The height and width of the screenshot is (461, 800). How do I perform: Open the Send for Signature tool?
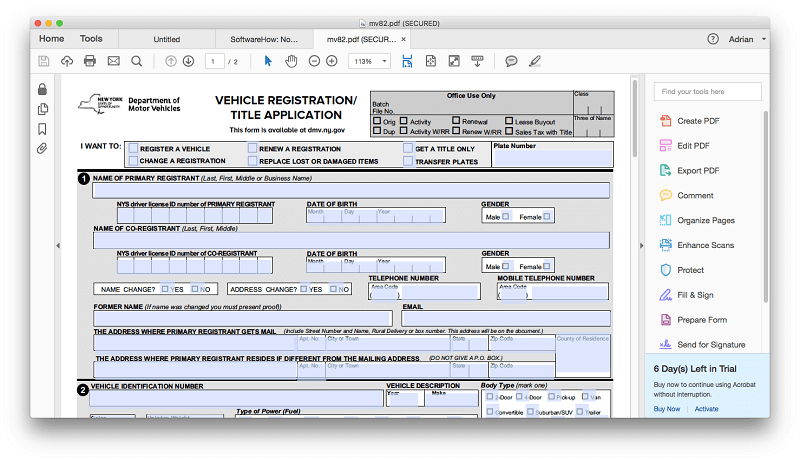(x=702, y=345)
